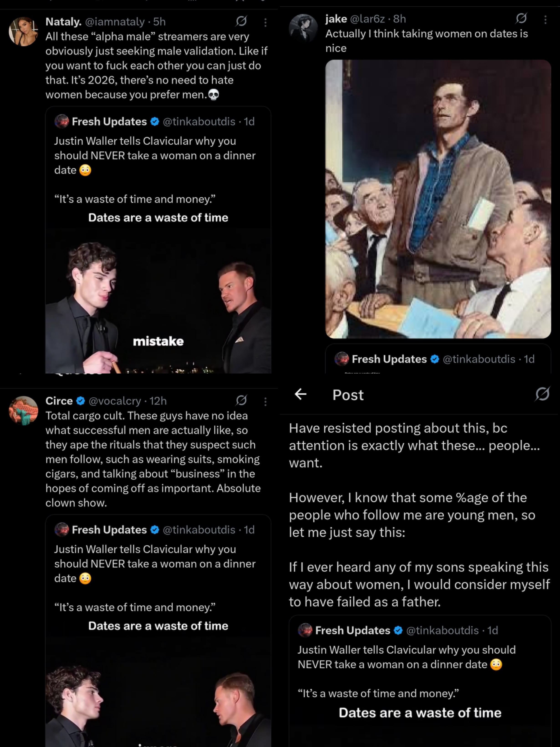Click Circe's blue verified badge
560x747 pixels.
point(80,401)
